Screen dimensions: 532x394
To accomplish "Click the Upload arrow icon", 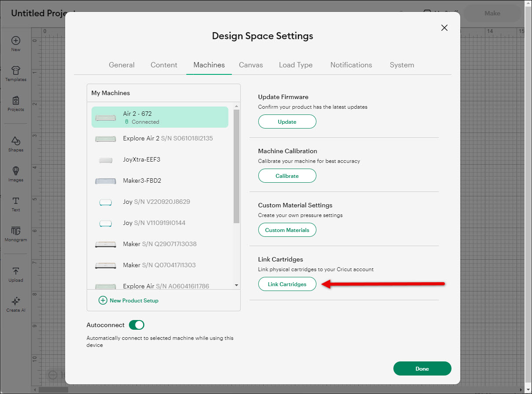I will pyautogui.click(x=16, y=272).
